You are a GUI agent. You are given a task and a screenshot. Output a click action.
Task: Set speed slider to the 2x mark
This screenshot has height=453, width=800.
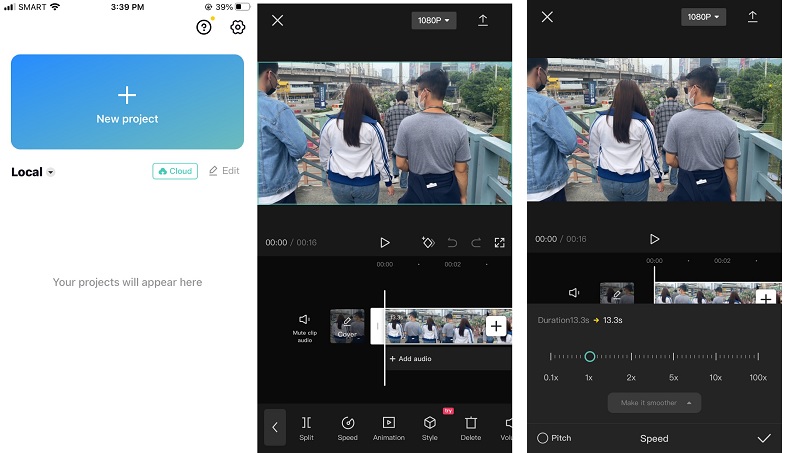pyautogui.click(x=631, y=357)
